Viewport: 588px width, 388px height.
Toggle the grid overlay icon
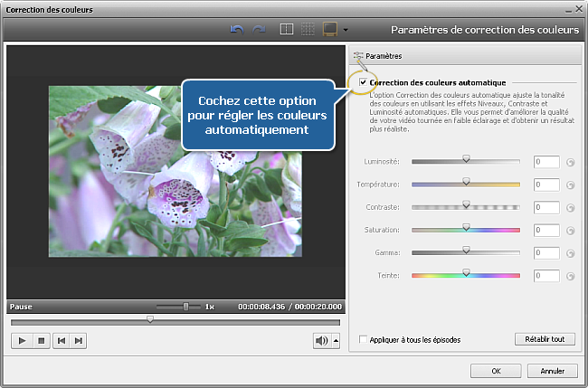pyautogui.click(x=308, y=30)
